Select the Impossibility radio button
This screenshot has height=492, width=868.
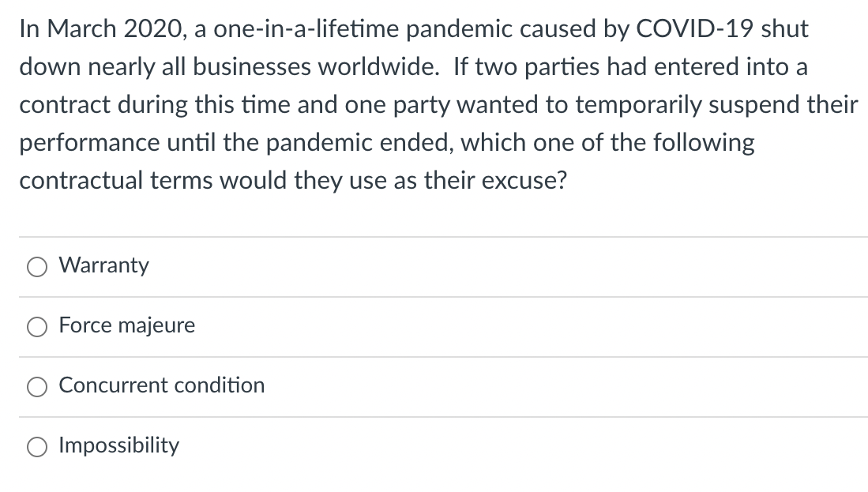click(36, 447)
